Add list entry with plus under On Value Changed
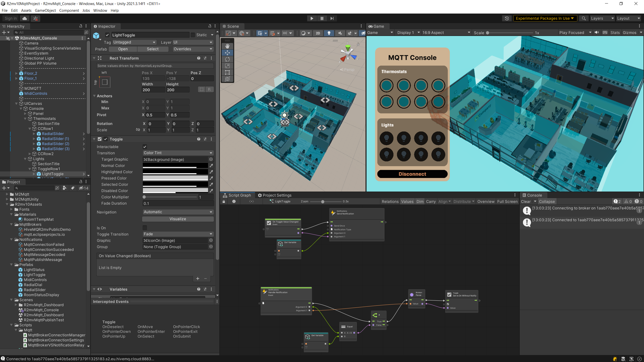Image resolution: width=644 pixels, height=362 pixels. coord(198,279)
